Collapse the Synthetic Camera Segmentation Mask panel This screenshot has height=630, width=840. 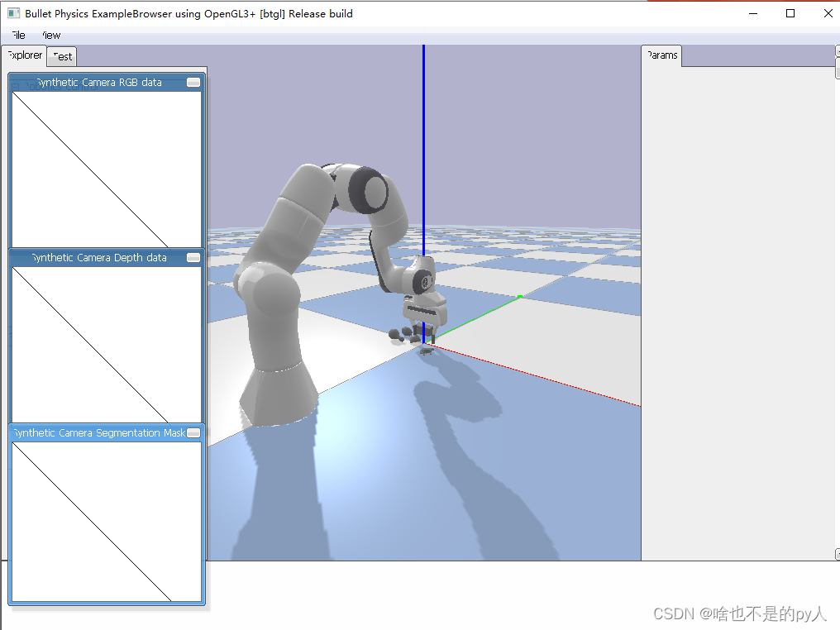(193, 432)
